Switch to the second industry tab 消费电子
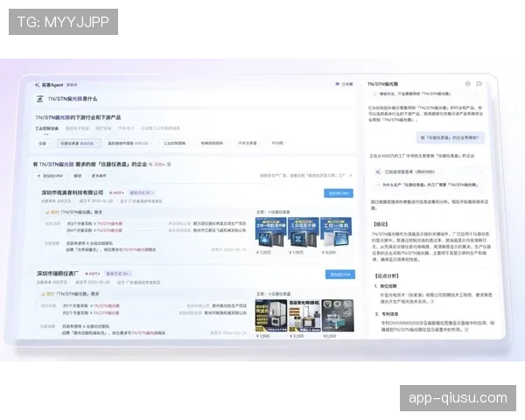This screenshot has width=525, height=420. click(x=77, y=129)
